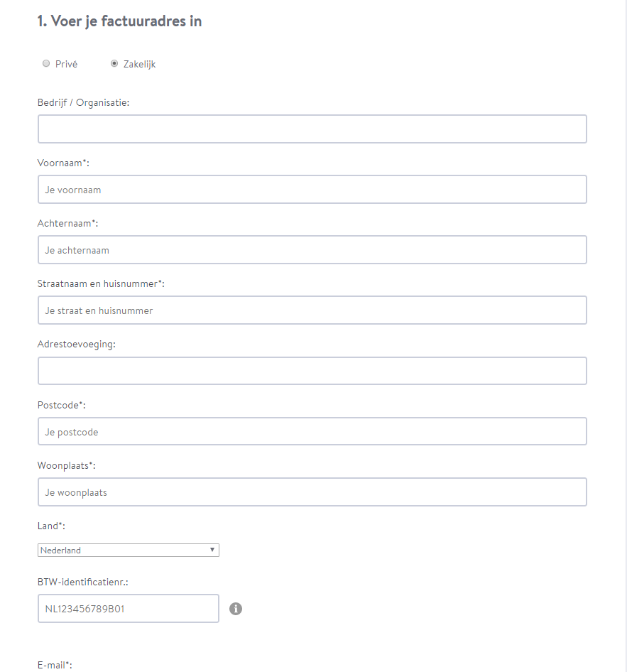Click the dropdown arrow next to Nederland
The image size is (627, 672).
[x=212, y=550]
